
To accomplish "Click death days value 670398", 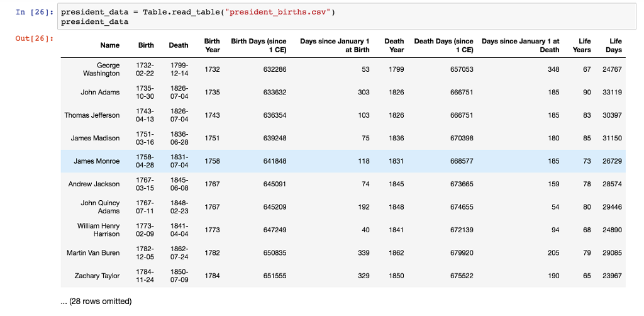I will (462, 138).
